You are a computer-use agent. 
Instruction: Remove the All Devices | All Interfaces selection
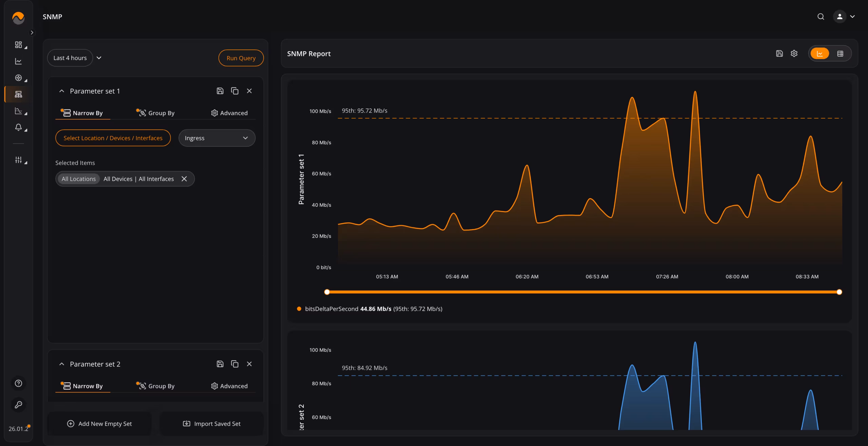tap(184, 179)
